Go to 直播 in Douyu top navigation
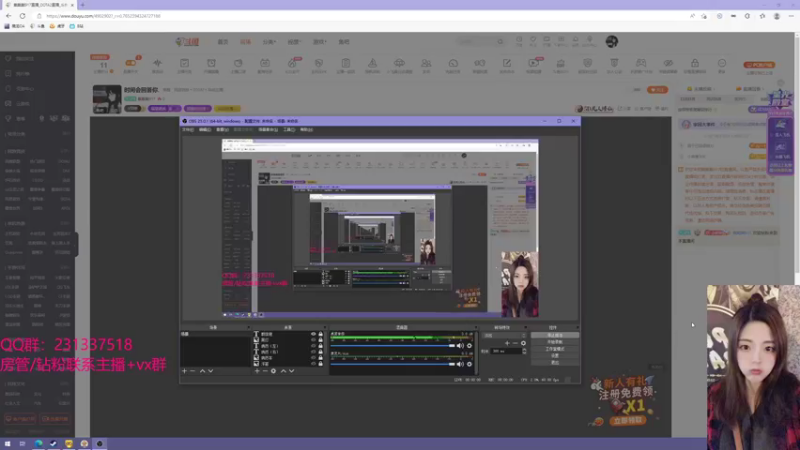The image size is (800, 450). point(245,42)
